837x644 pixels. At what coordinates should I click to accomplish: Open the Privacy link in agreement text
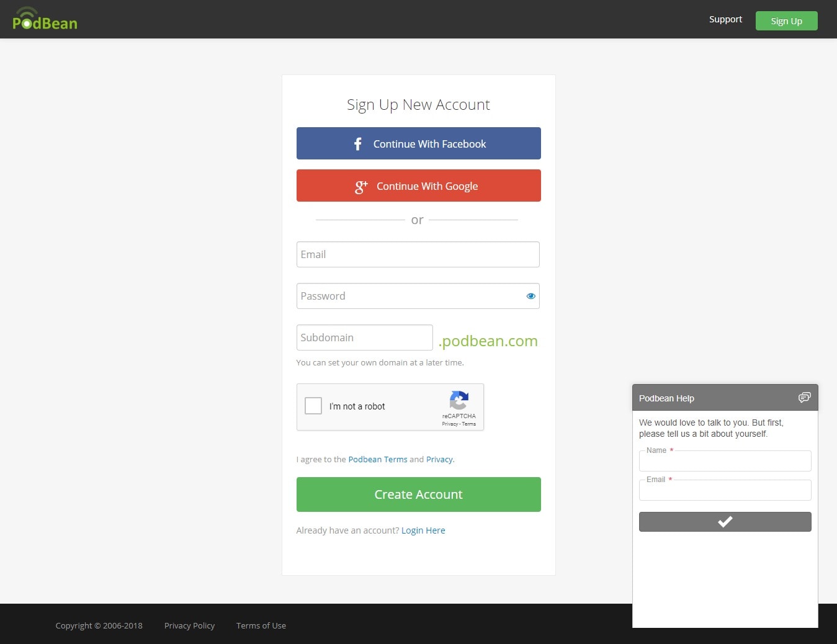[439, 459]
